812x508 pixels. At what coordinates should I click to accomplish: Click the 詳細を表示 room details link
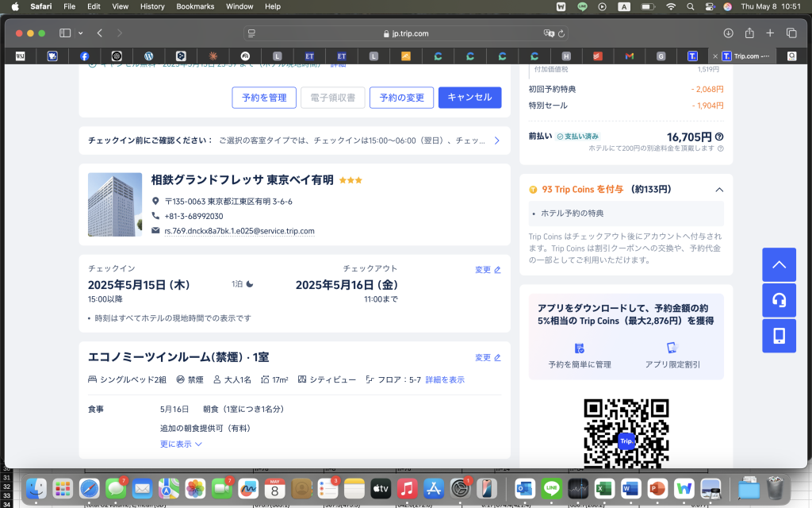(x=445, y=380)
